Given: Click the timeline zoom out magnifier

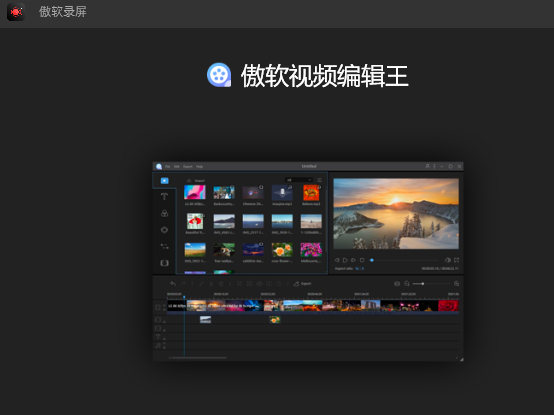Looking at the screenshot, I should [407, 284].
